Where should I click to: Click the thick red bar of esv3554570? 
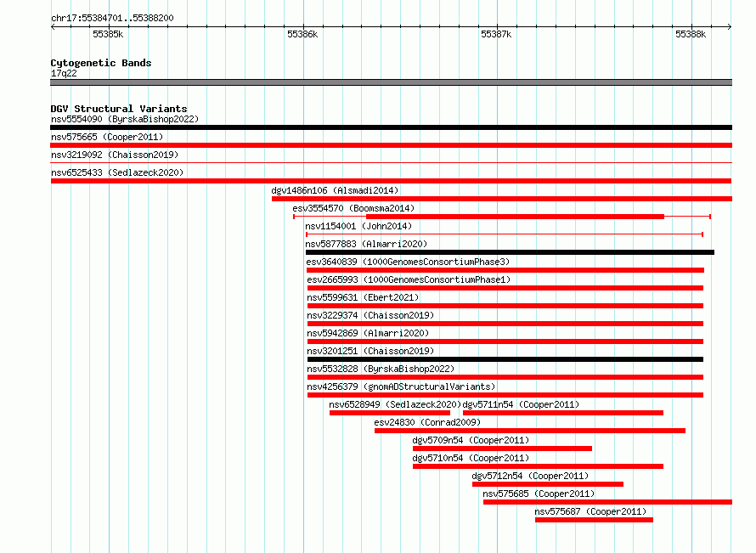[515, 217]
